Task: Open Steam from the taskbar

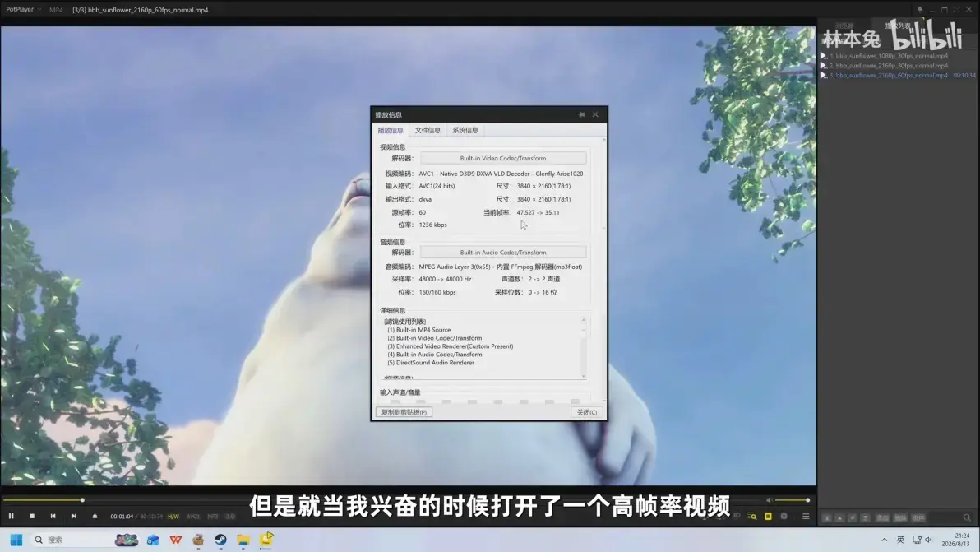Action: pyautogui.click(x=220, y=540)
